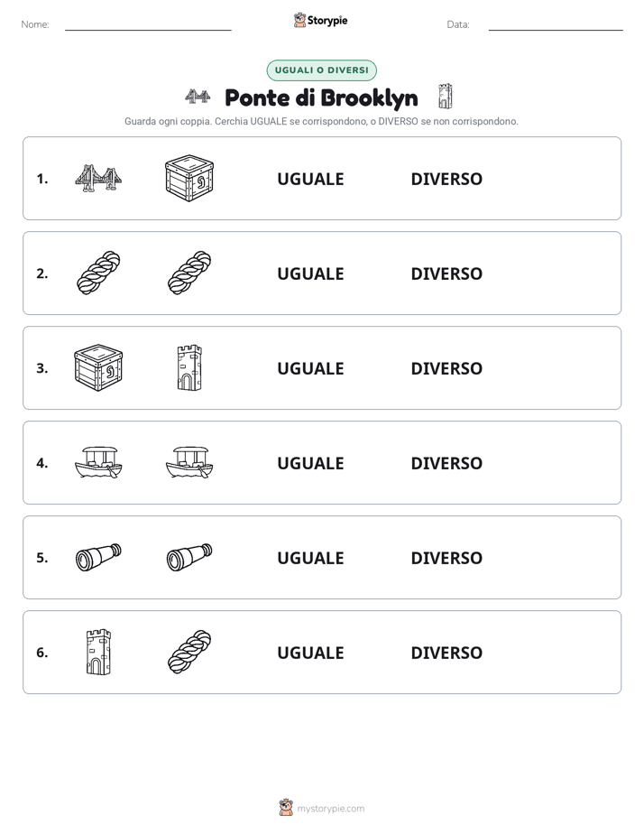Click the tower icon in row 6
This screenshot has height=834, width=644.
point(98,652)
